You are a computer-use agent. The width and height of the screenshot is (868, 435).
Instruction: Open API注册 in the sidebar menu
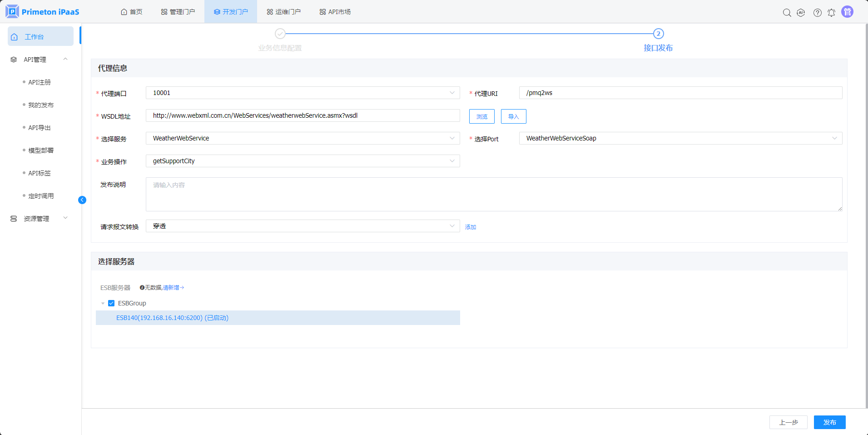[40, 82]
